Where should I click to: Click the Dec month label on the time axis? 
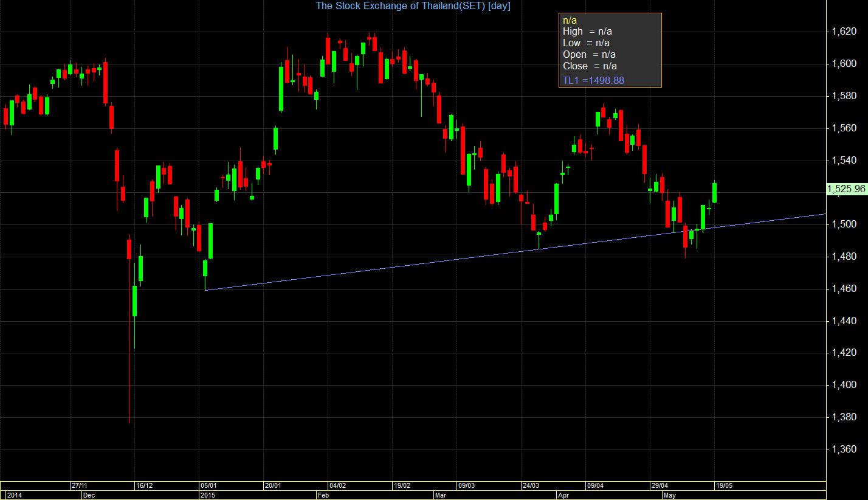89,495
